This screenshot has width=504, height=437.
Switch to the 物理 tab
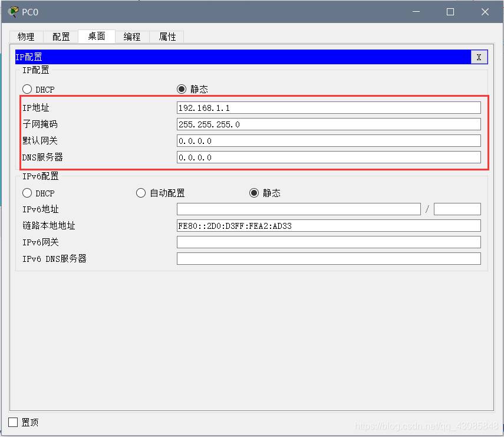(x=27, y=37)
